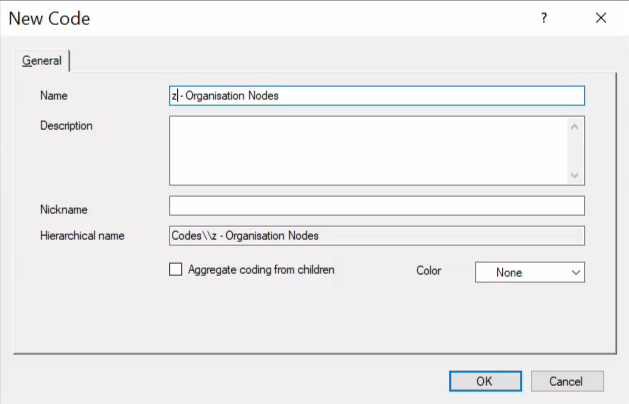Switch to the General tab
Viewport: 629px width, 404px height.
(x=42, y=61)
